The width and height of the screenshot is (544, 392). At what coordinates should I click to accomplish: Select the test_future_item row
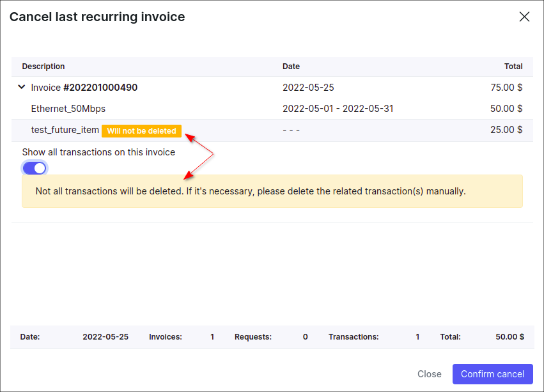pos(65,130)
